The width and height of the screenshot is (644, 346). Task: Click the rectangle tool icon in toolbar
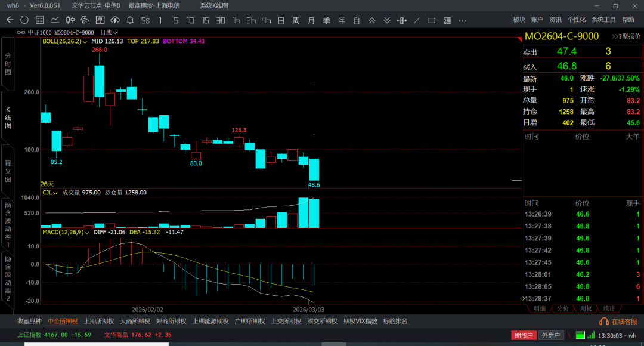pyautogui.click(x=432, y=20)
